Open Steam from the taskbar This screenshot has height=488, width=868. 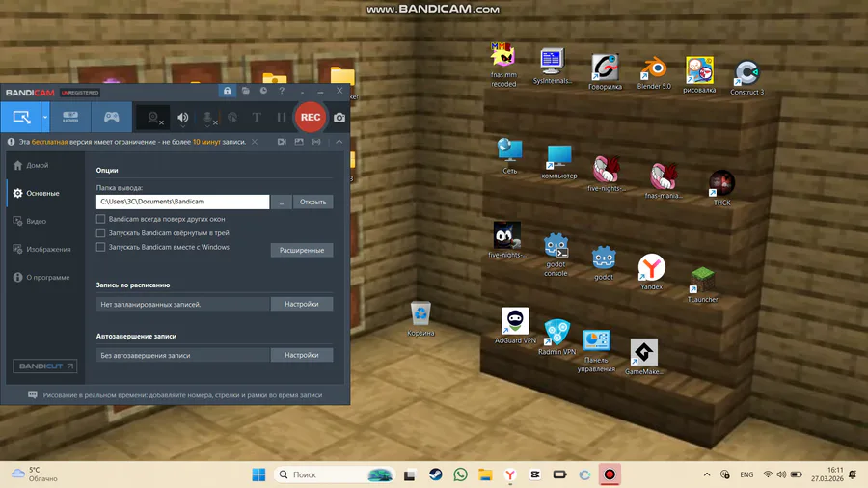pyautogui.click(x=436, y=474)
